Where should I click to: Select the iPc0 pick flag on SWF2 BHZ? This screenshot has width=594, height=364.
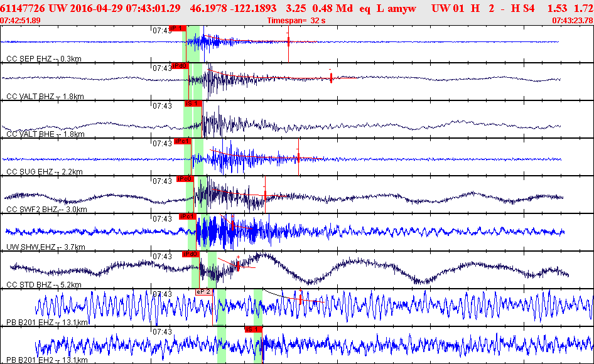(185, 179)
